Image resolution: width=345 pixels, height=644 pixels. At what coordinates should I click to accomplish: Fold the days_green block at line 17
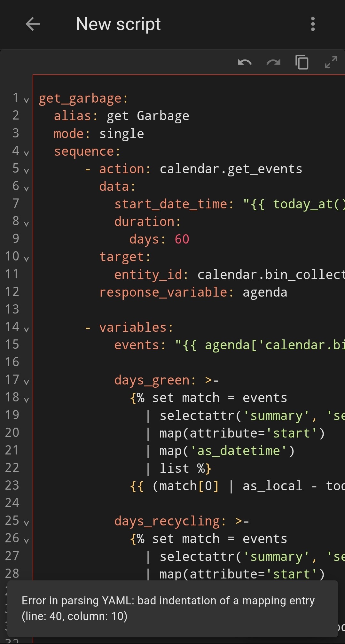coord(26,382)
